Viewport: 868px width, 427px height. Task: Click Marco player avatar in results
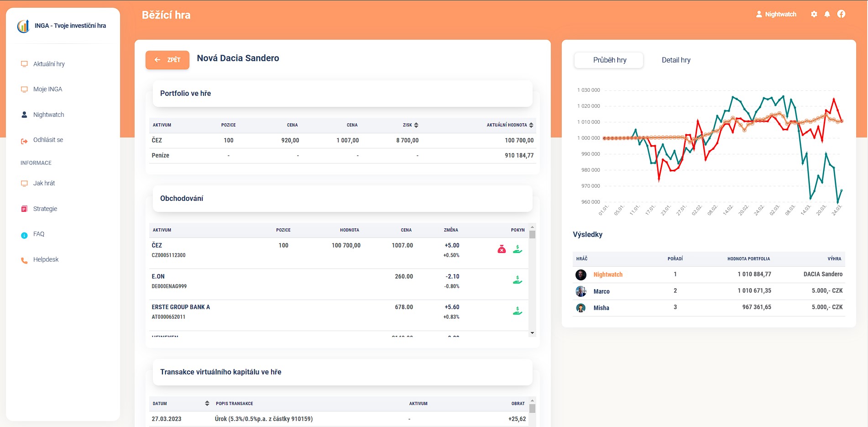tap(581, 291)
